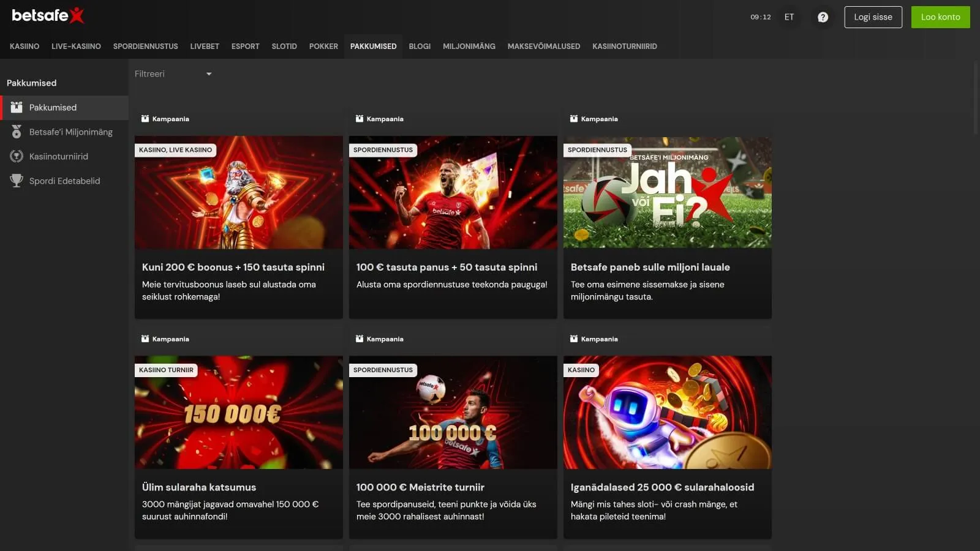Screen dimensions: 980x551
Task: Go to the SPORDIENNUSTUS menu tab
Action: pyautogui.click(x=145, y=47)
